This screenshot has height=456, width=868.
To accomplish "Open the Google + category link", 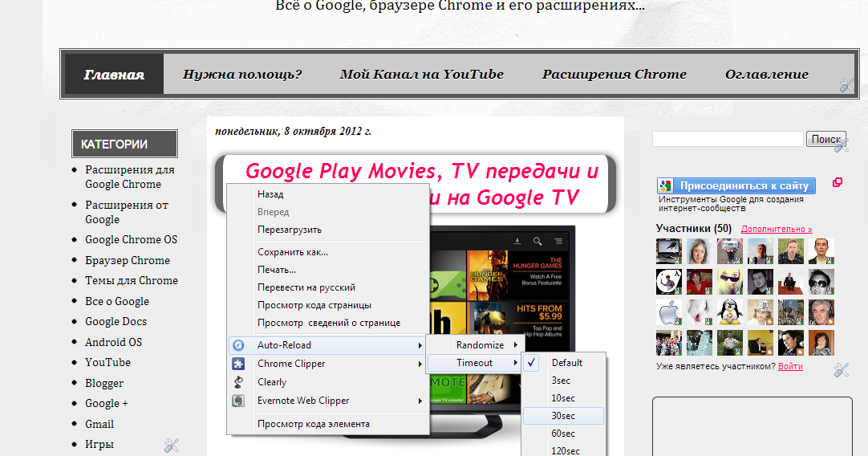I will click(x=106, y=403).
